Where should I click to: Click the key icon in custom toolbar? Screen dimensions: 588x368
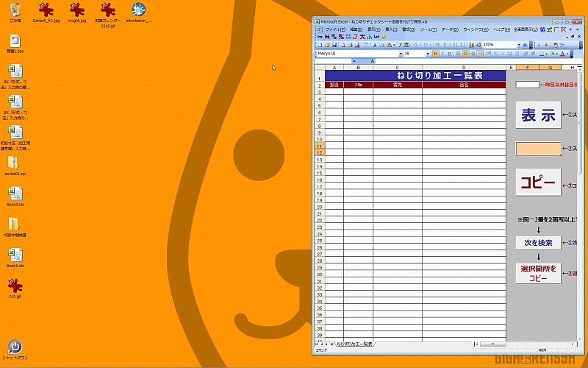click(320, 37)
